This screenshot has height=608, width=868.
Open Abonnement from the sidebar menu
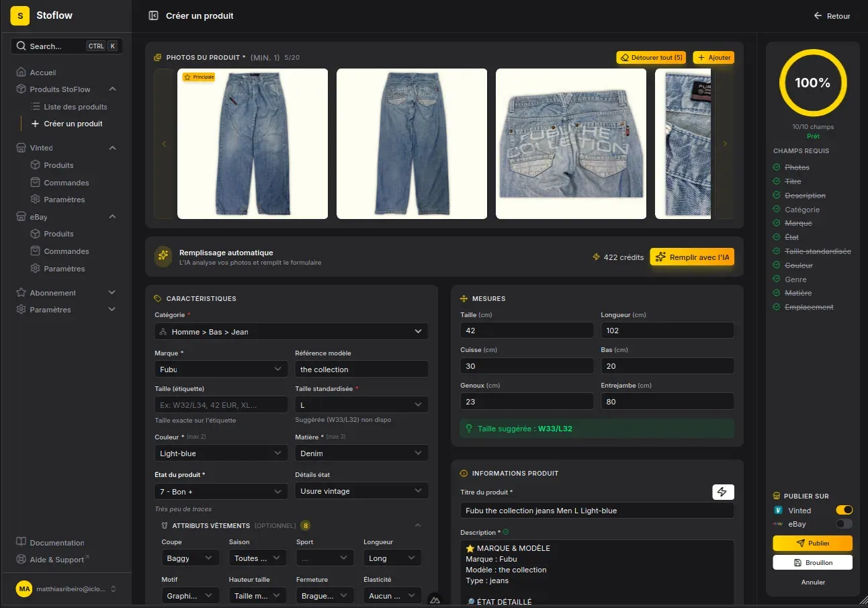[x=52, y=292]
